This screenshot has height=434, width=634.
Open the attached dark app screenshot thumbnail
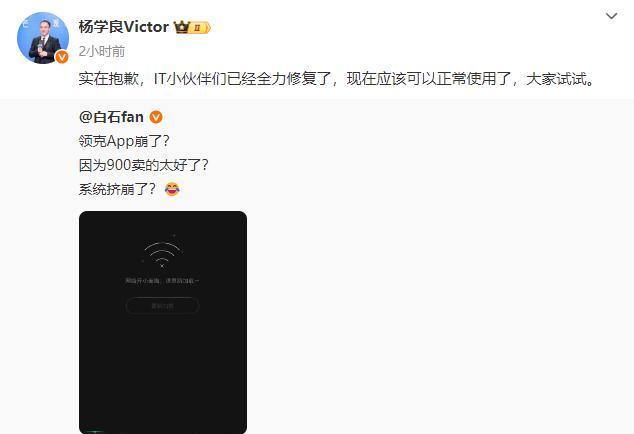pos(163,322)
